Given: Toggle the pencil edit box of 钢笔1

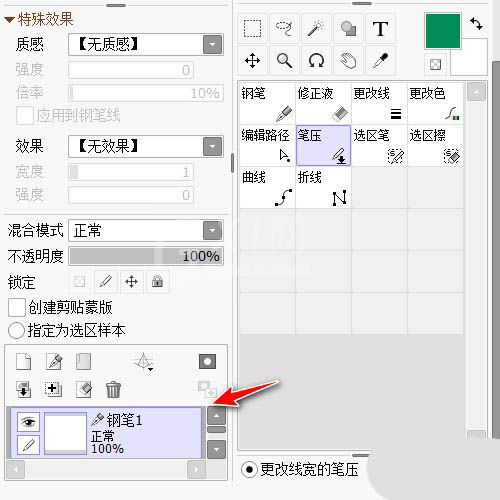Looking at the screenshot, I should click(x=28, y=445).
